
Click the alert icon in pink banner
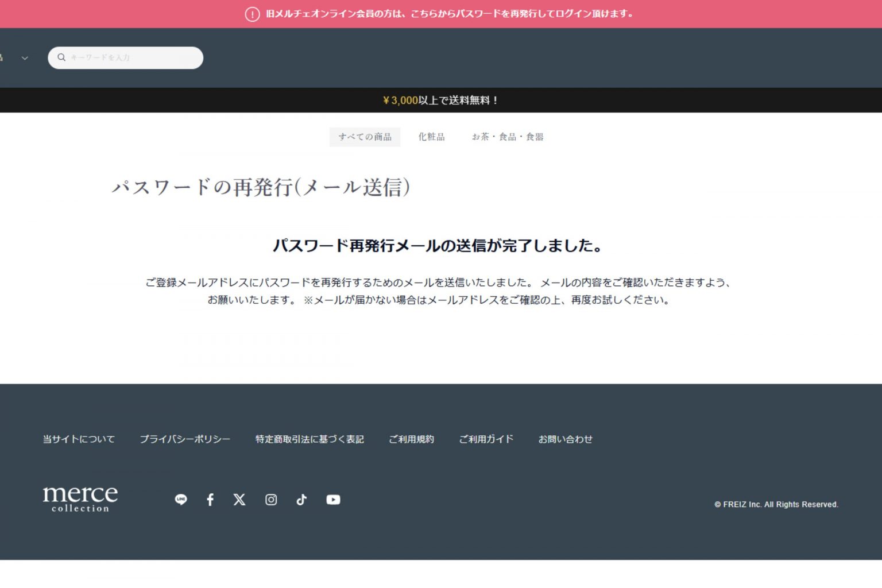[x=252, y=14]
